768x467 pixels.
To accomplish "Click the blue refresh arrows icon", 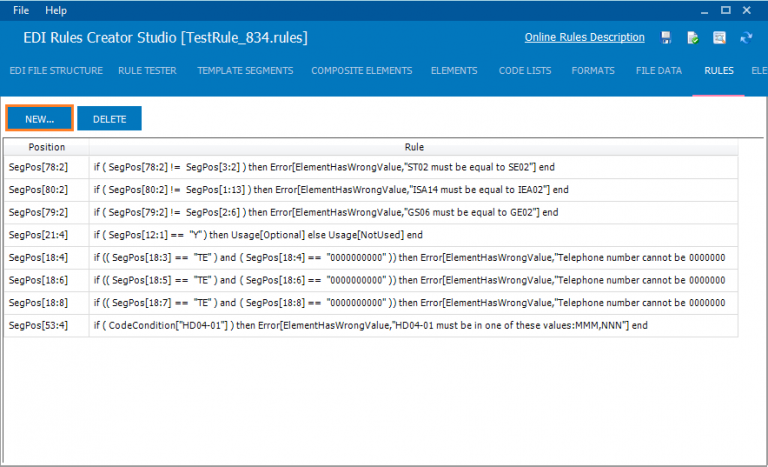I will 746,38.
